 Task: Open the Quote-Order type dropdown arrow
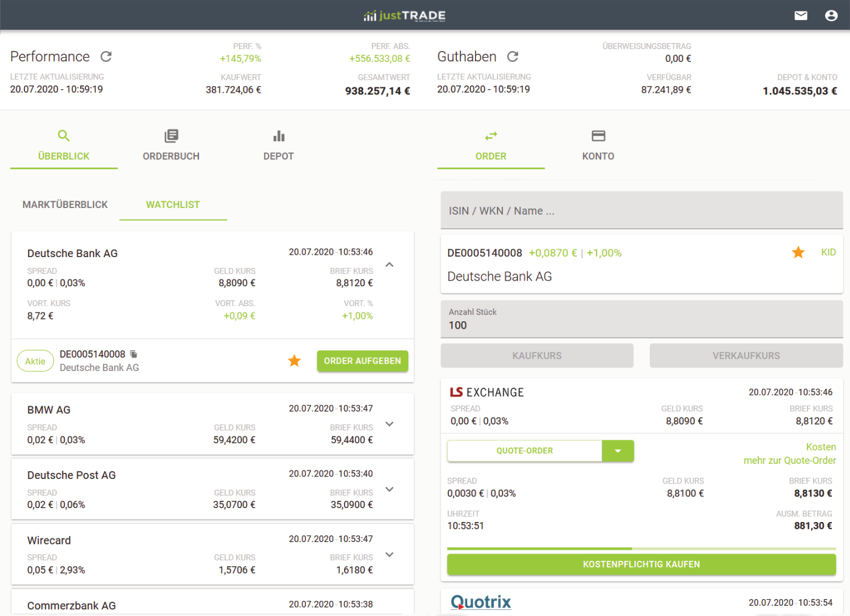pyautogui.click(x=618, y=451)
